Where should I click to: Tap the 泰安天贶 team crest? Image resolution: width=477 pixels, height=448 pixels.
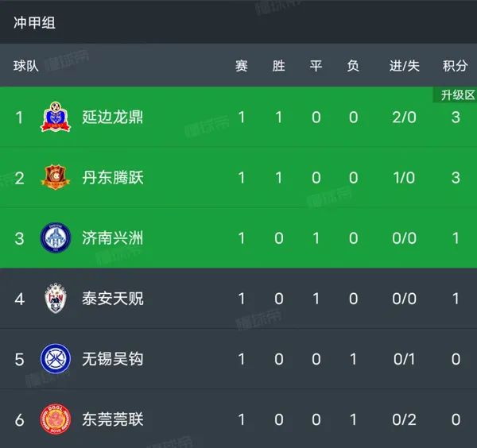56,298
